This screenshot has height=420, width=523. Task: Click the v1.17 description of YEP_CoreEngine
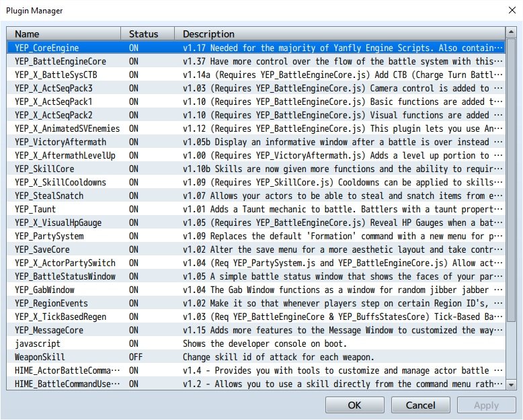pyautogui.click(x=343, y=48)
